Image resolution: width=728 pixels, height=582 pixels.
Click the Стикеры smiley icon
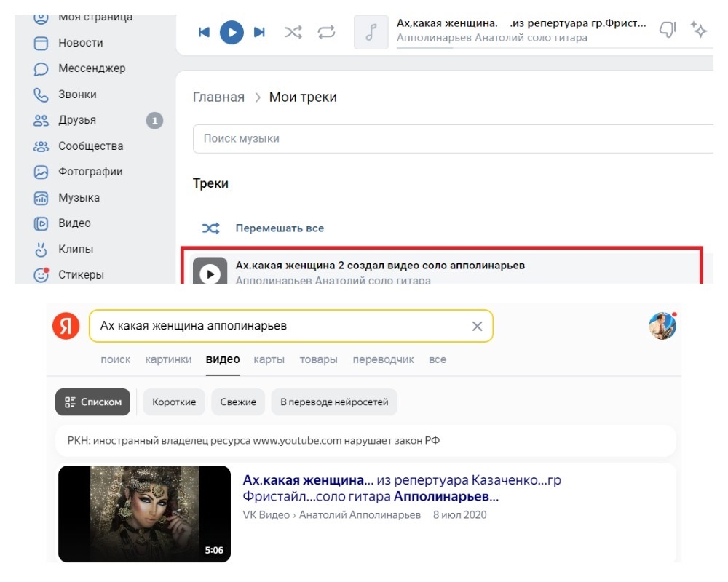(x=41, y=275)
